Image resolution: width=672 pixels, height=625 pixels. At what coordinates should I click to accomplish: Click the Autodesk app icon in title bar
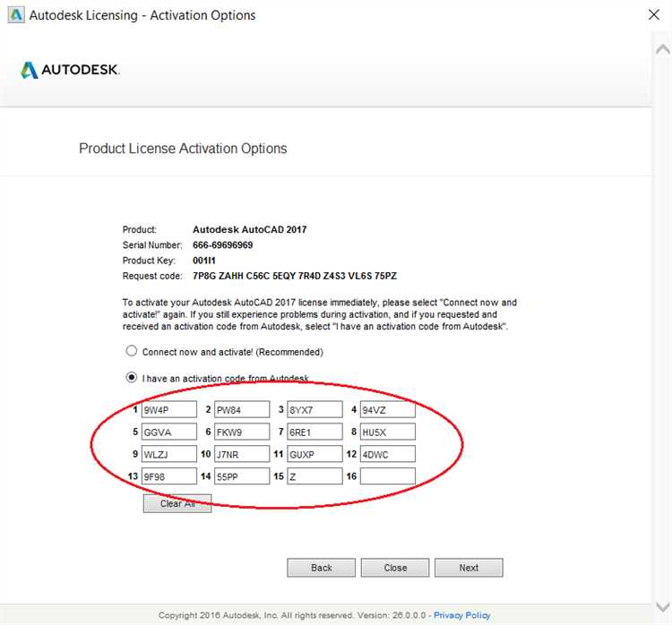(16, 15)
